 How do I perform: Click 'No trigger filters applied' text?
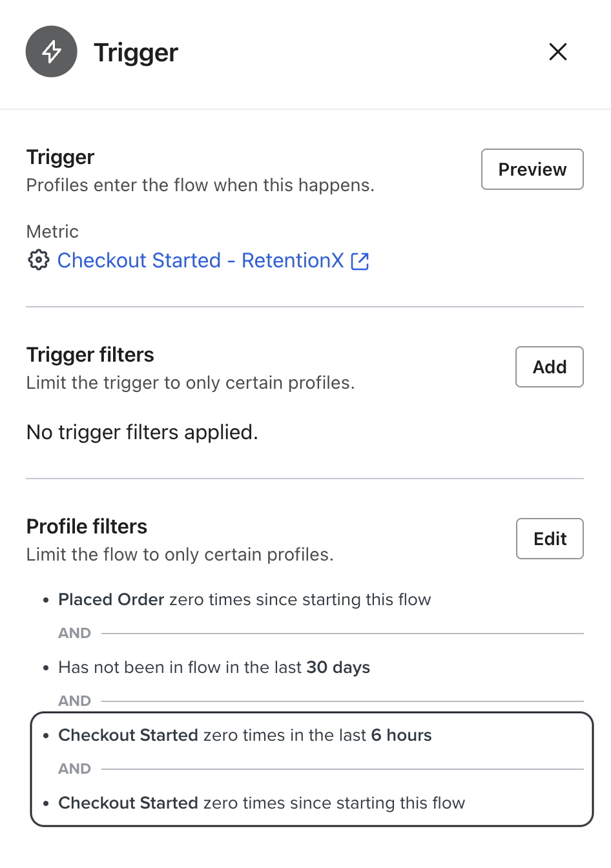click(x=141, y=432)
